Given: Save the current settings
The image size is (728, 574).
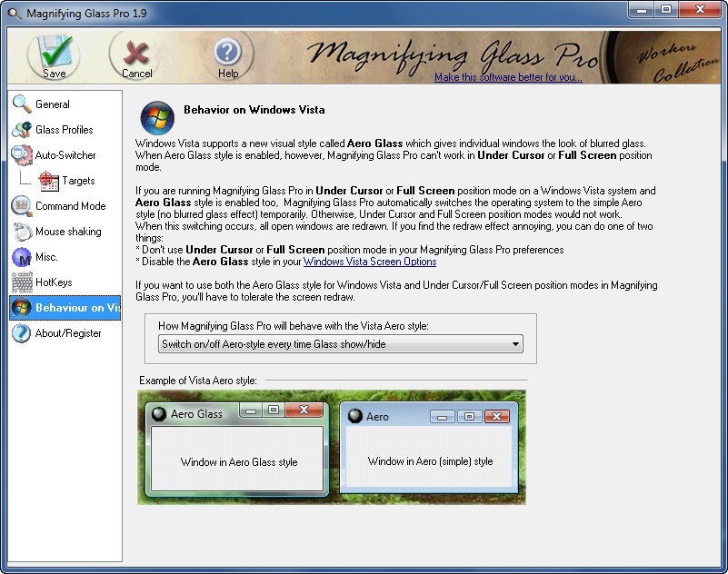Looking at the screenshot, I should (53, 54).
